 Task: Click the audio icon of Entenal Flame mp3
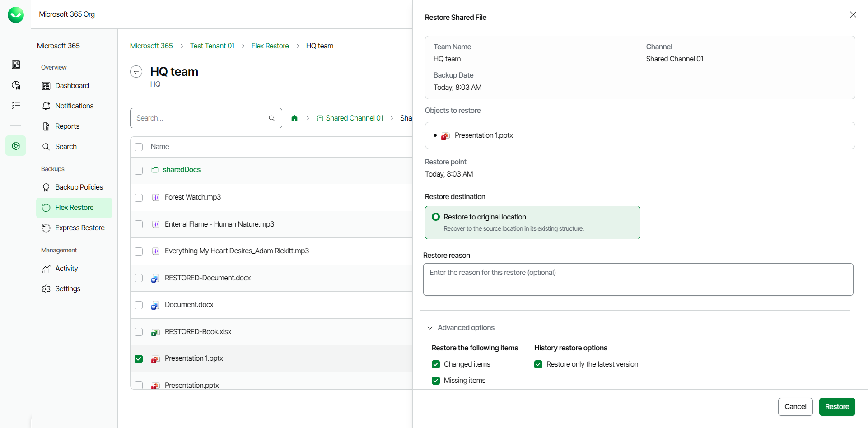point(155,224)
